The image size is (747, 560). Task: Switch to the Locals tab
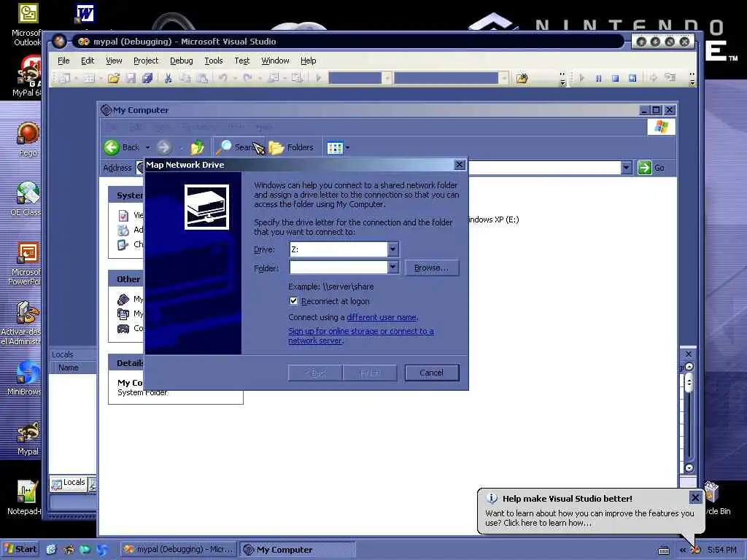point(69,483)
